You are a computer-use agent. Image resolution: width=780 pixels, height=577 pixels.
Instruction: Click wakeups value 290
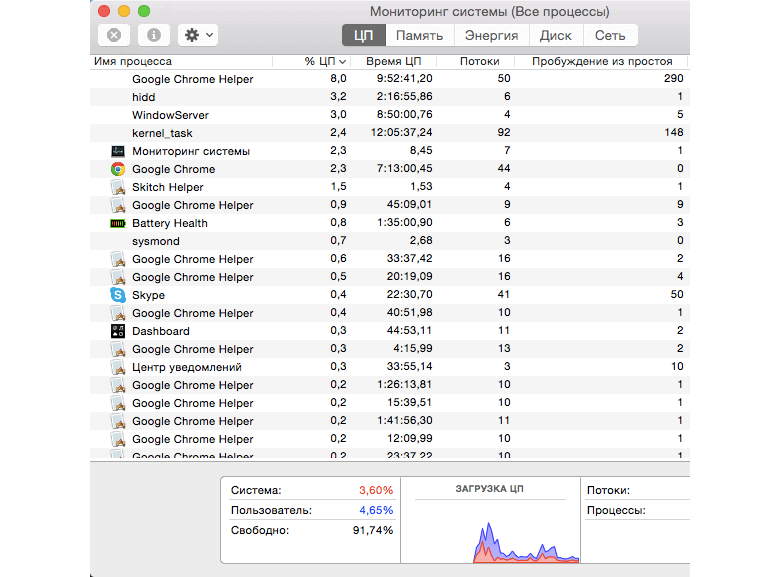point(674,79)
